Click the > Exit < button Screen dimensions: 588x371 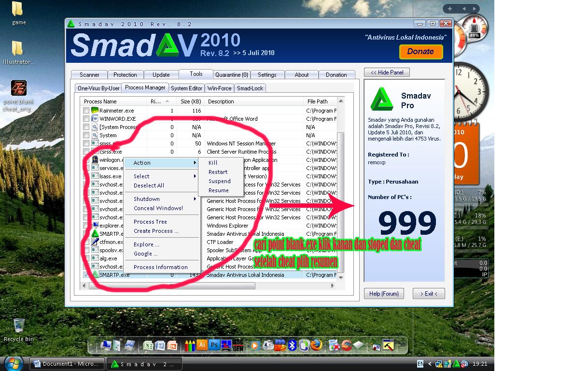429,294
